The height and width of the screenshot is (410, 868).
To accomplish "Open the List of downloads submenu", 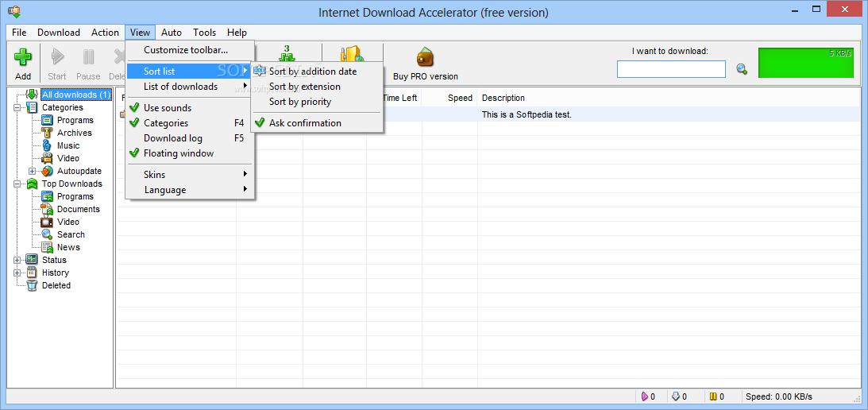I will pyautogui.click(x=190, y=87).
